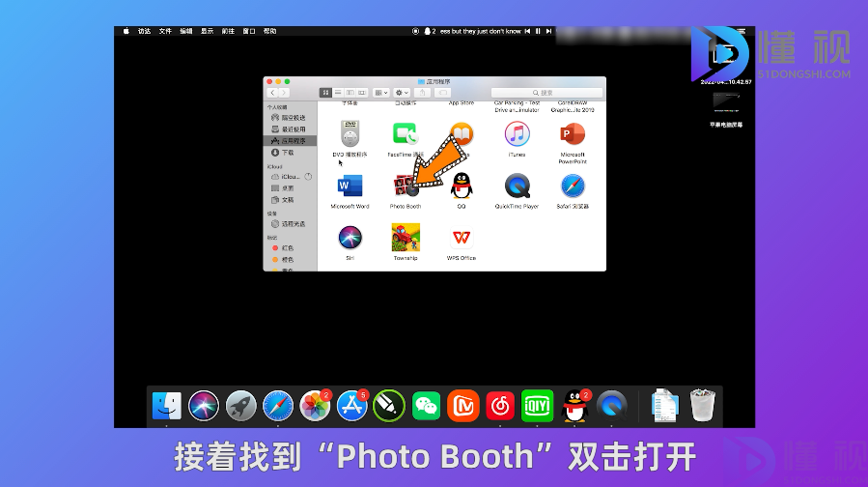Select the QQ penguin icon in Finder window
This screenshot has width=868, height=487.
tap(462, 186)
